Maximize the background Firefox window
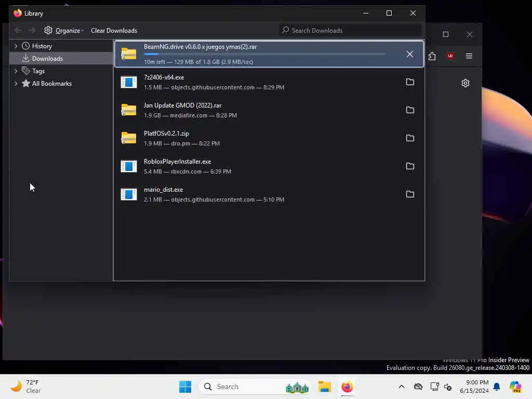 click(445, 34)
